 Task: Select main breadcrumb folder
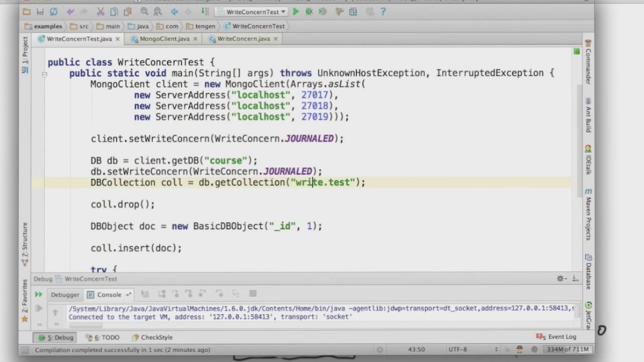pyautogui.click(x=108, y=26)
